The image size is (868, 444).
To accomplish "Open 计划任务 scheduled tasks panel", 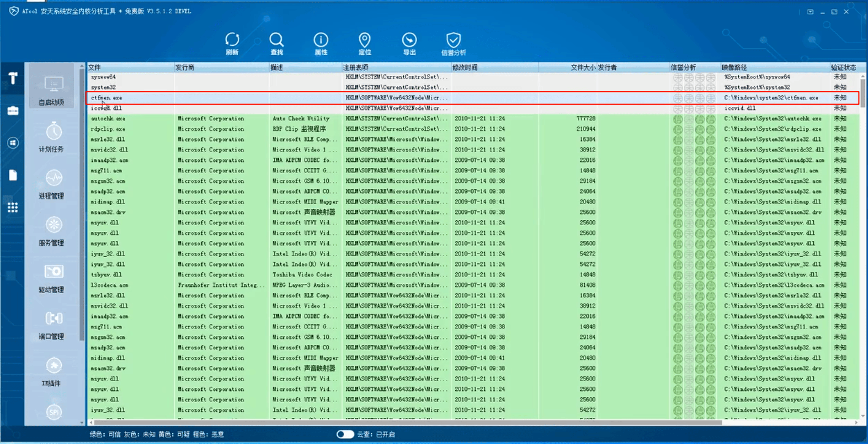I will point(51,137).
